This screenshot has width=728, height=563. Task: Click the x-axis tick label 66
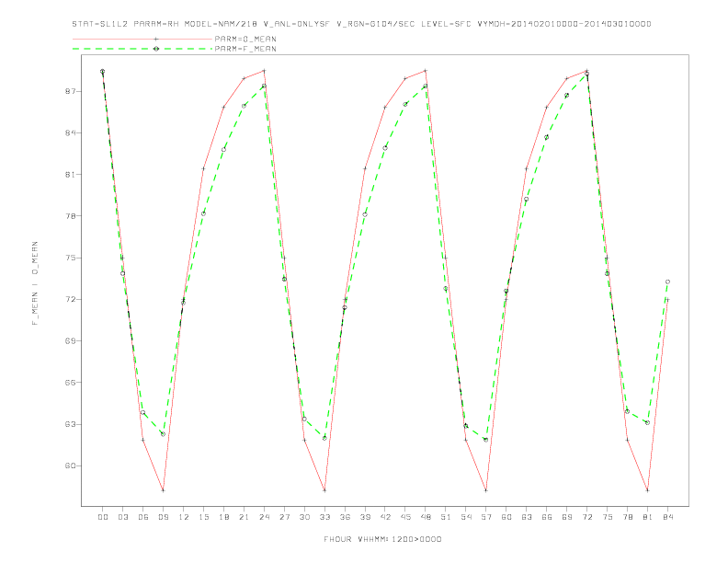[547, 517]
